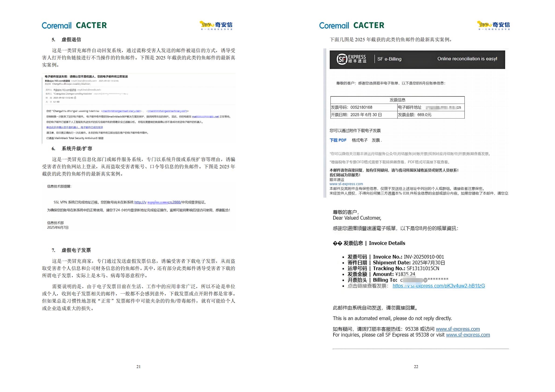The image size is (555, 392).
Task: Click www.sf-express.com in English inquiries line
Action: pyautogui.click(x=468, y=335)
